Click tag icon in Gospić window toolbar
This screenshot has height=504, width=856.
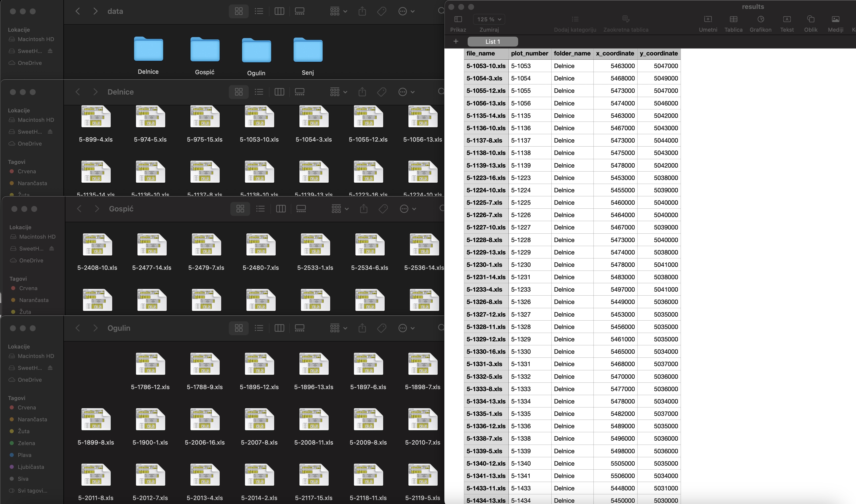click(383, 209)
